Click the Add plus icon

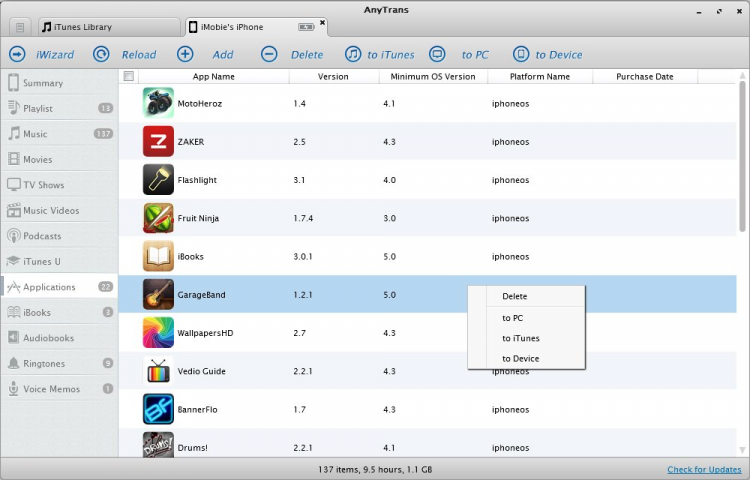[x=185, y=54]
